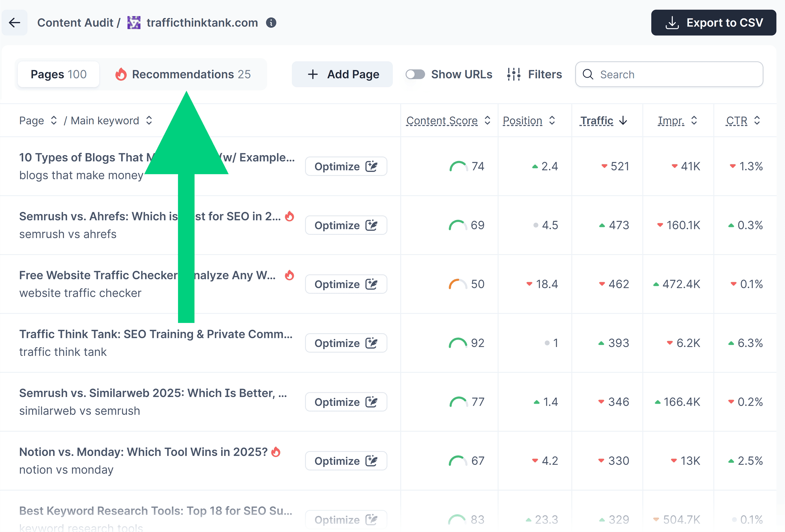Click the CTR value 2.5%
This screenshot has height=532, width=785.
750,461
